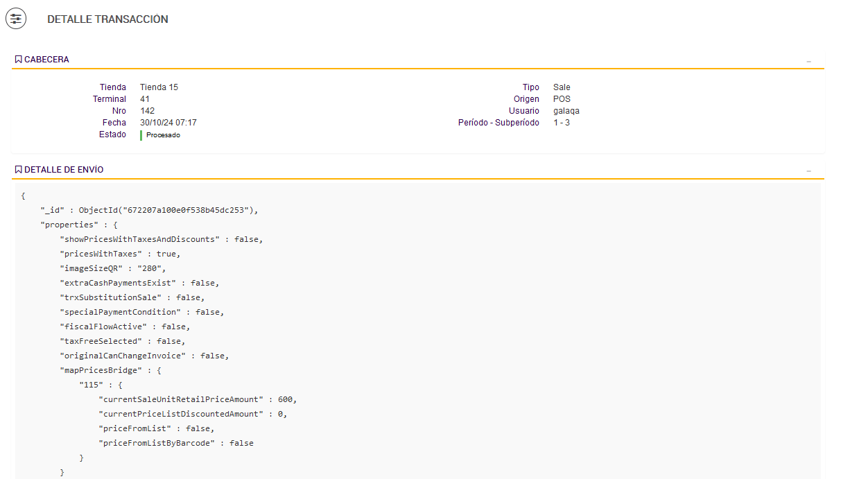Screen dimensions: 868x479
Task: Click the DETALLE DE ENVÍO section title
Action: [64, 170]
